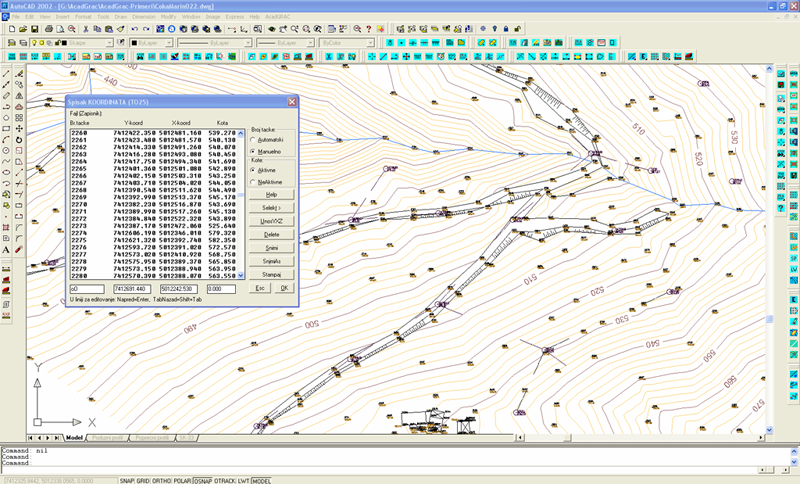The width and height of the screenshot is (800, 484).
Task: Click the Save icon in the standard toolbar
Action: 34,30
